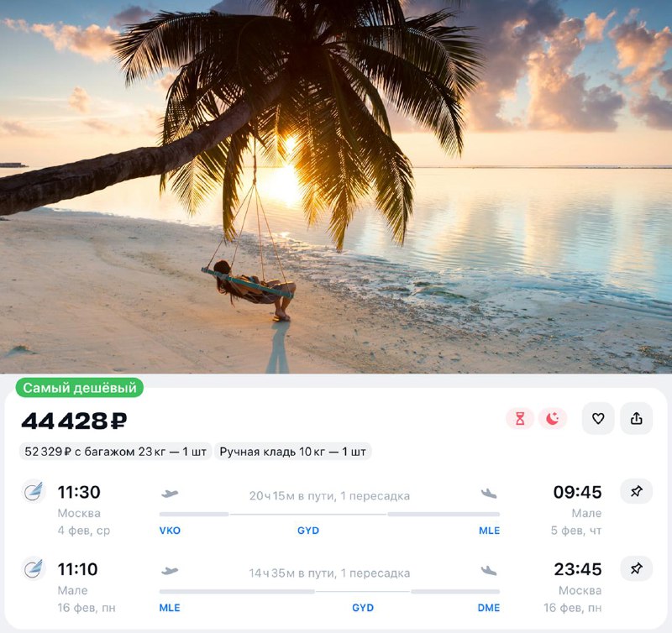672x633 pixels.
Task: Click the airline logo beside 11:10 departure
Action: pyautogui.click(x=34, y=568)
